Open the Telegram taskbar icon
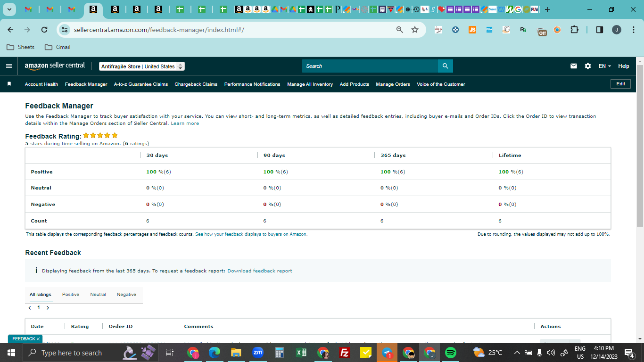Image resolution: width=644 pixels, height=362 pixels. click(x=387, y=353)
